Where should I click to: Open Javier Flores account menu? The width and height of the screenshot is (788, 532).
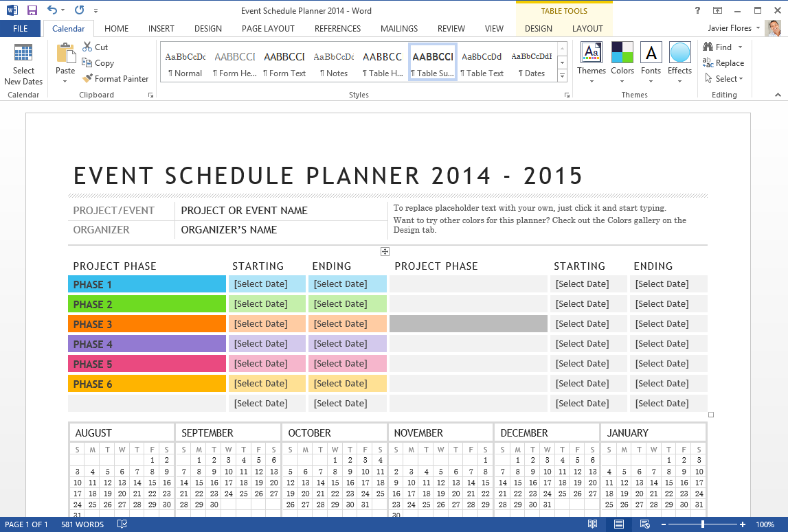point(734,28)
